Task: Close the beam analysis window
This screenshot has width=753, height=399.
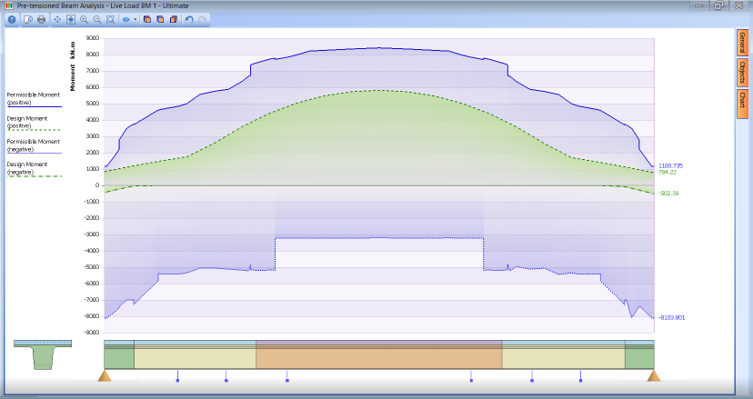Action: point(739,6)
